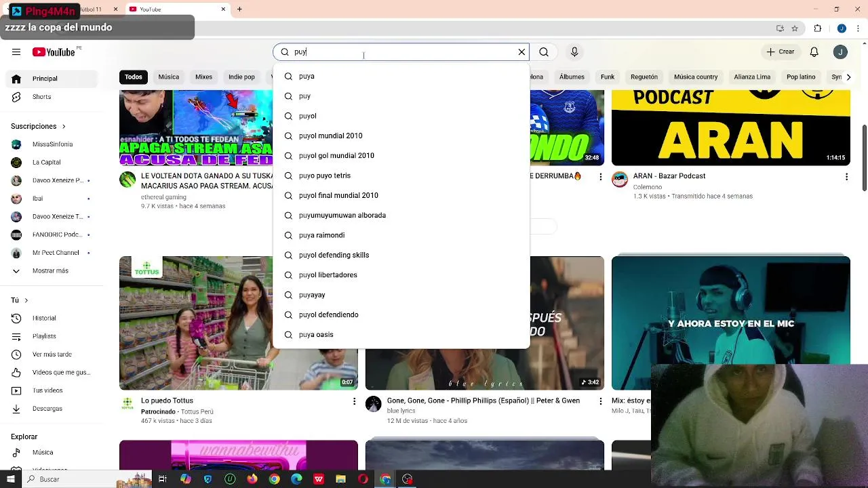Select the Todos filter chip
The height and width of the screenshot is (488, 868).
134,77
